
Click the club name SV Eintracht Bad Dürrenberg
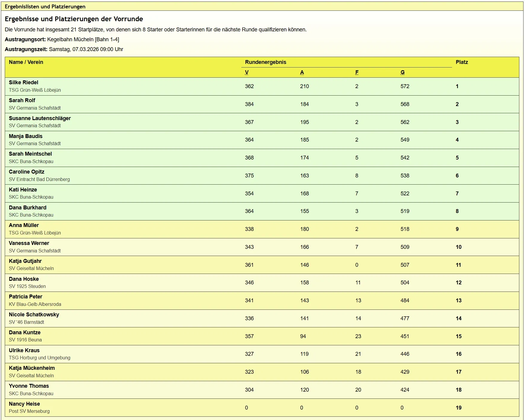[x=39, y=179]
